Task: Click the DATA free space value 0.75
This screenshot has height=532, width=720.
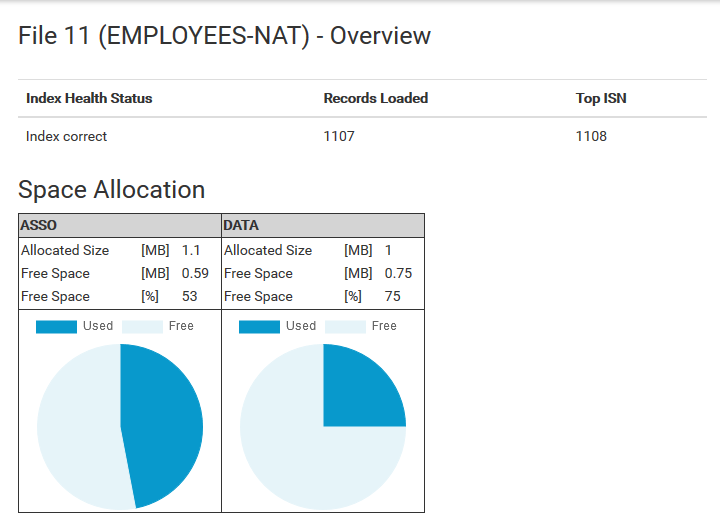Action: pyautogui.click(x=398, y=273)
